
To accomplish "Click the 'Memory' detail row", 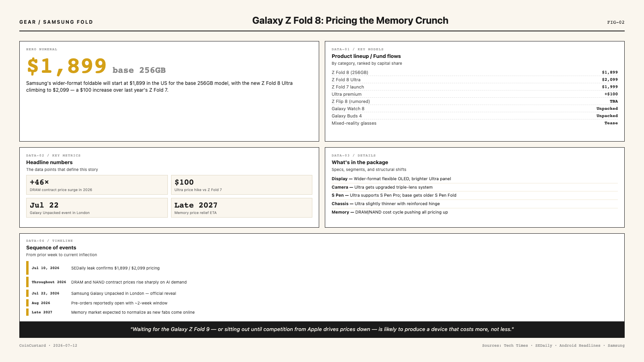I will coord(475,212).
